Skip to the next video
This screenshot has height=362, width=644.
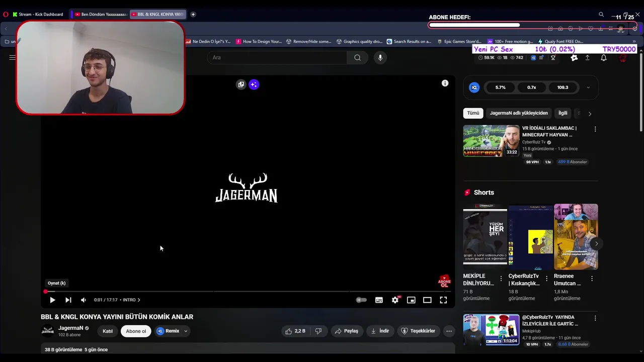pos(68,300)
